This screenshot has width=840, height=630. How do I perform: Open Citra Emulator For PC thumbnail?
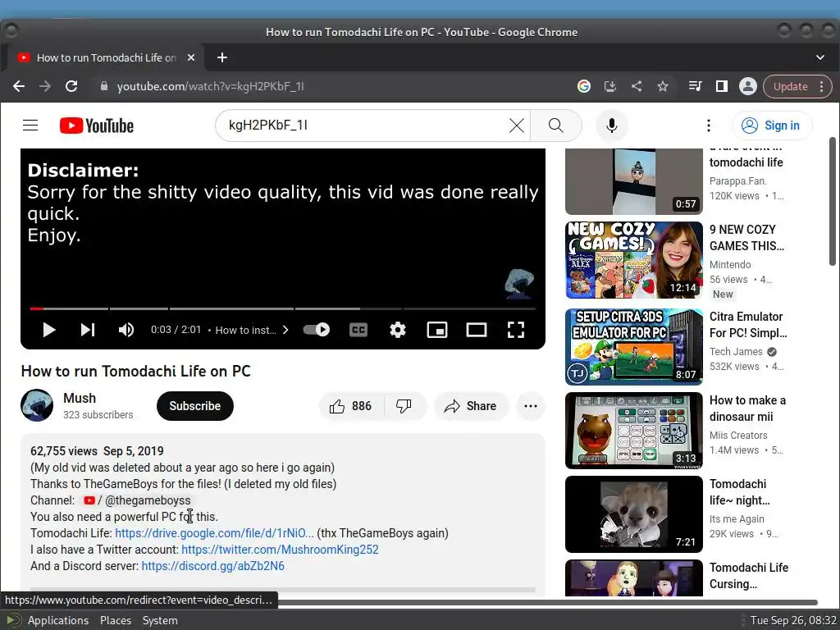pyautogui.click(x=634, y=347)
